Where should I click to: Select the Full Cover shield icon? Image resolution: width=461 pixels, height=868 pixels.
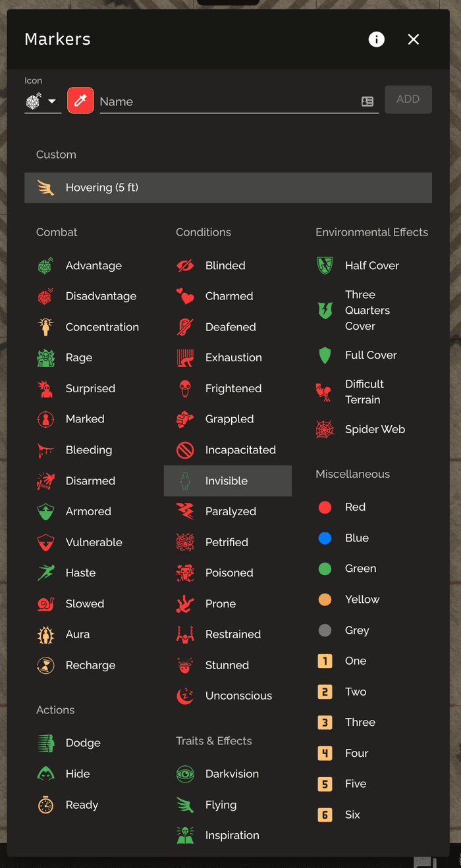click(325, 355)
